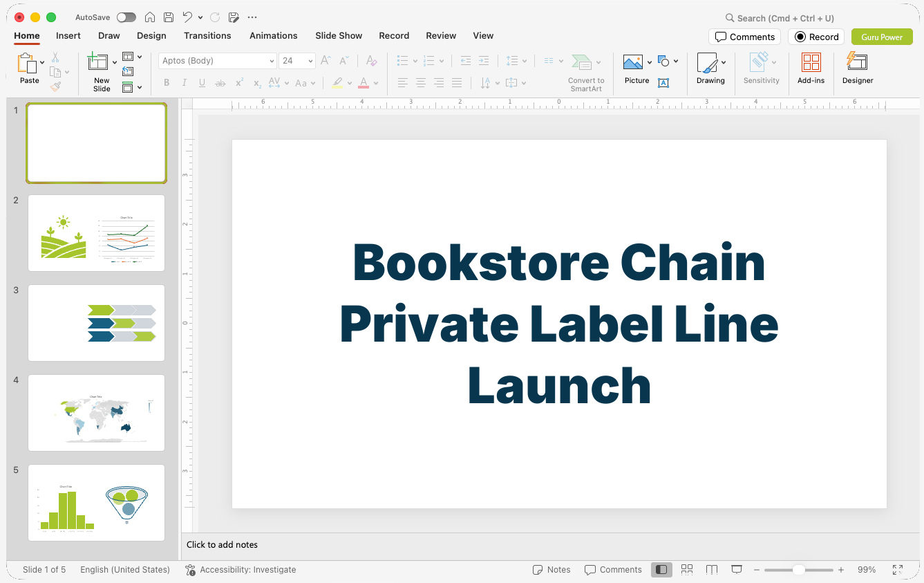Click the Home icon in title bar
924x583 pixels.
150,17
